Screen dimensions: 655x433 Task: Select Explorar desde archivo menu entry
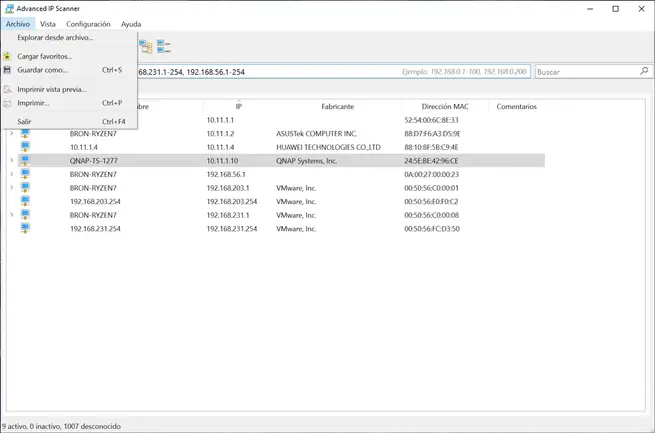point(55,38)
